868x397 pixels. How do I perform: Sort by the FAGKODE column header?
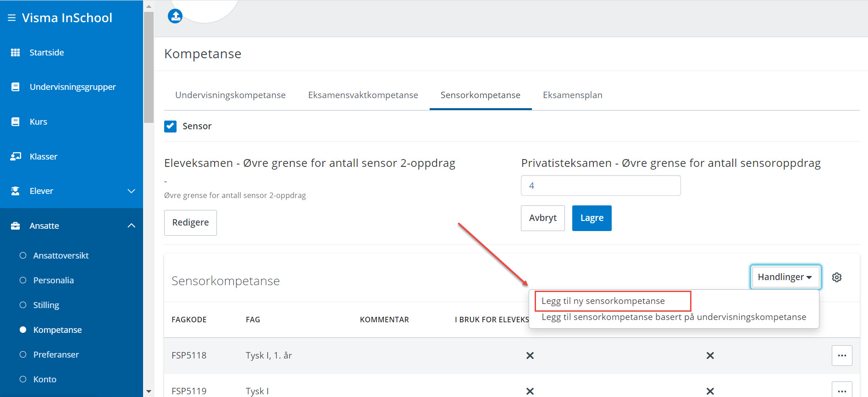pos(189,320)
